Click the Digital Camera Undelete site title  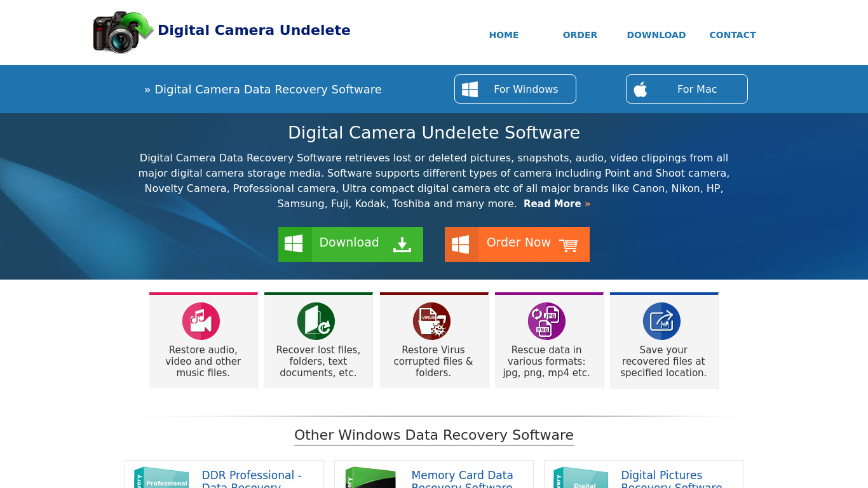[254, 30]
